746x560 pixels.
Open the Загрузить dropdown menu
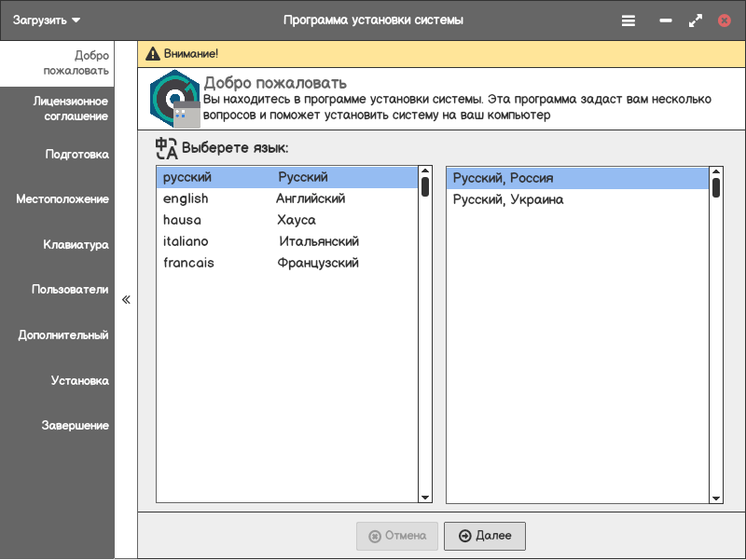pyautogui.click(x=46, y=20)
